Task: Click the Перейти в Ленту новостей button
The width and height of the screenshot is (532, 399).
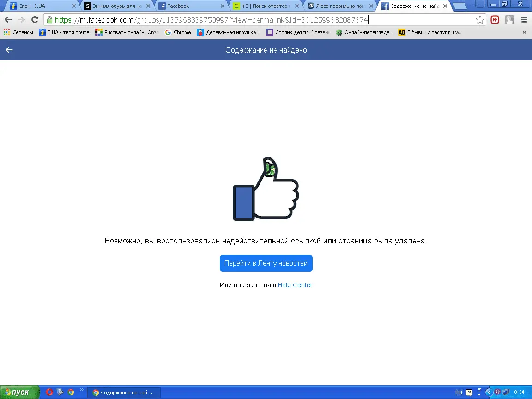Action: click(x=266, y=263)
